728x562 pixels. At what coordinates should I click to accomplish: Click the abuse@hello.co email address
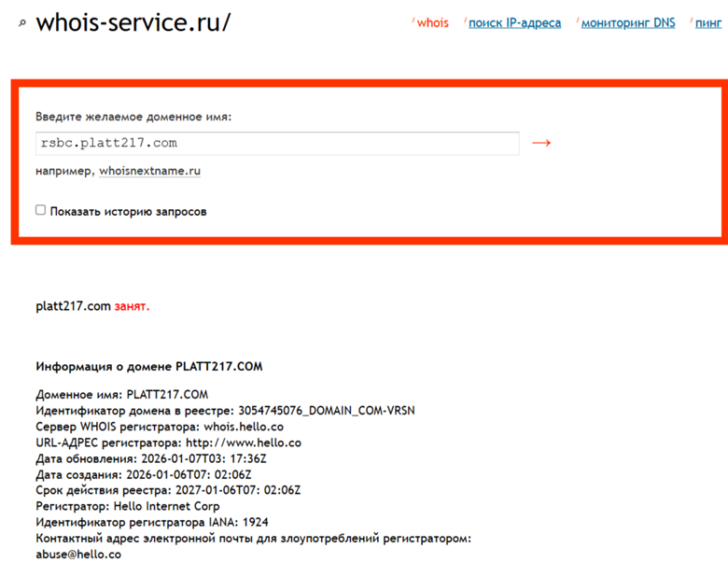click(78, 555)
